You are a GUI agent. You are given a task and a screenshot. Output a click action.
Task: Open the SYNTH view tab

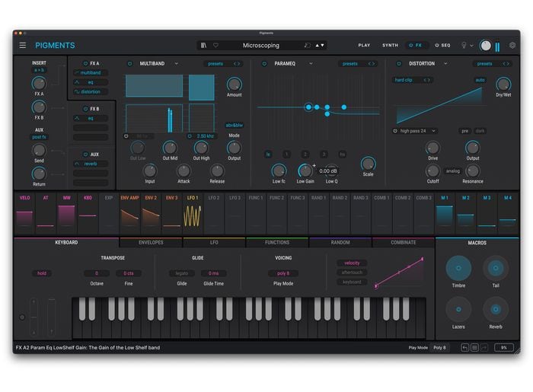[x=390, y=45]
